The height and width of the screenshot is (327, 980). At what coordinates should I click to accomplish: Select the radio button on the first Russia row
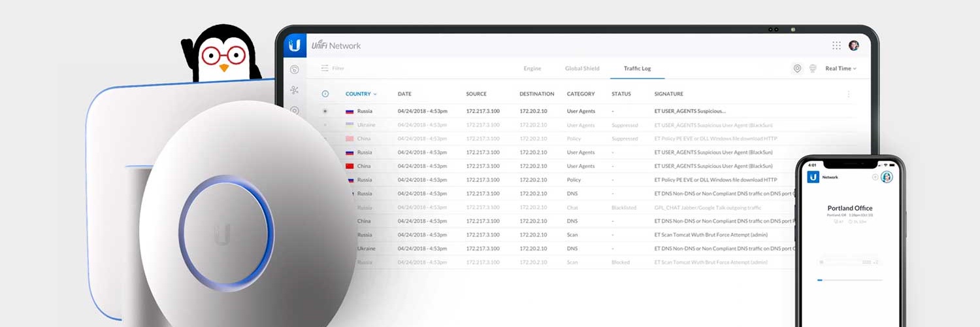click(x=325, y=111)
